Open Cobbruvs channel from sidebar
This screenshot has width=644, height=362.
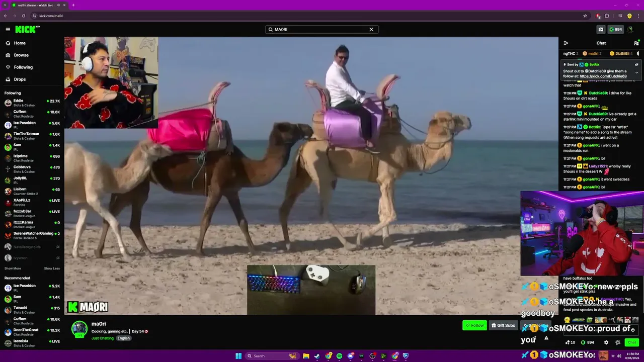(32, 169)
